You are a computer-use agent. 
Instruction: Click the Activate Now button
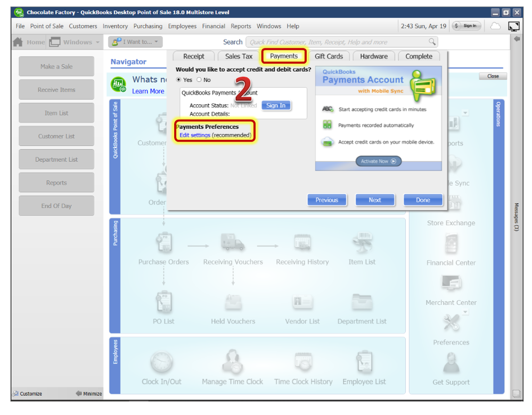[x=378, y=161]
